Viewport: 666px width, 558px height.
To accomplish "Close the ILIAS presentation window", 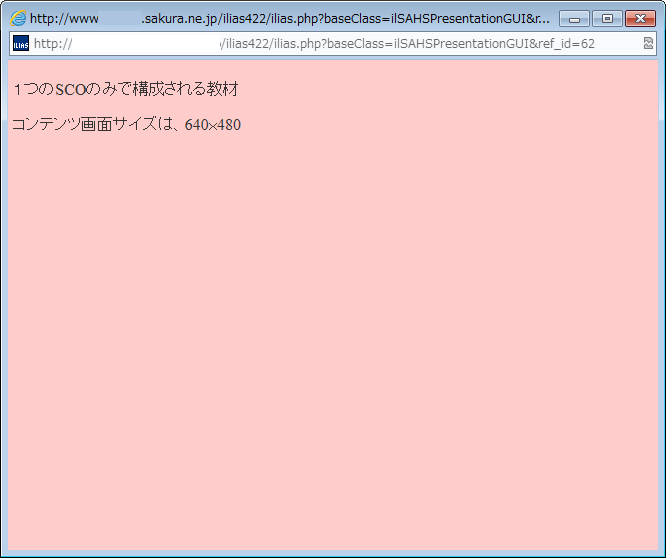I will (x=639, y=19).
